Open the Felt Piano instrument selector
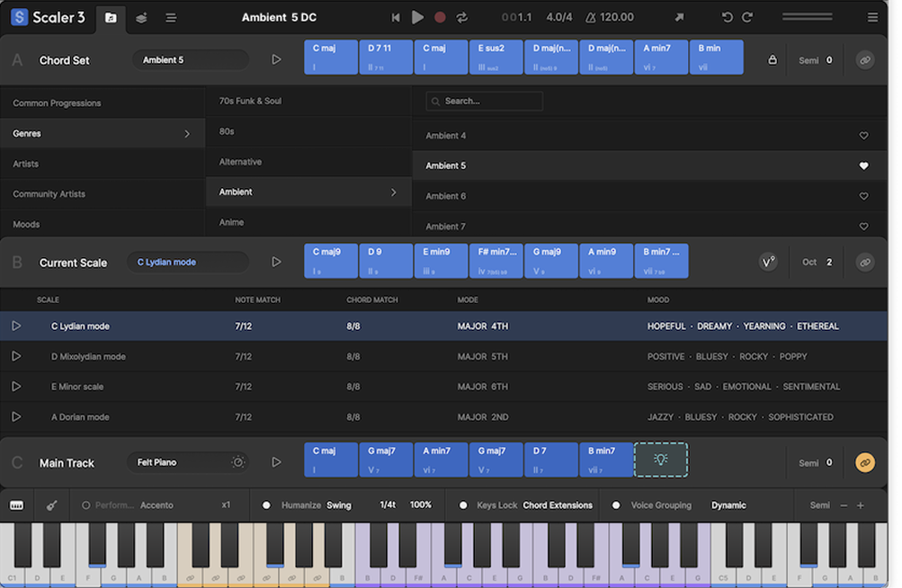Viewport: 902px width, 588px height. [177, 462]
